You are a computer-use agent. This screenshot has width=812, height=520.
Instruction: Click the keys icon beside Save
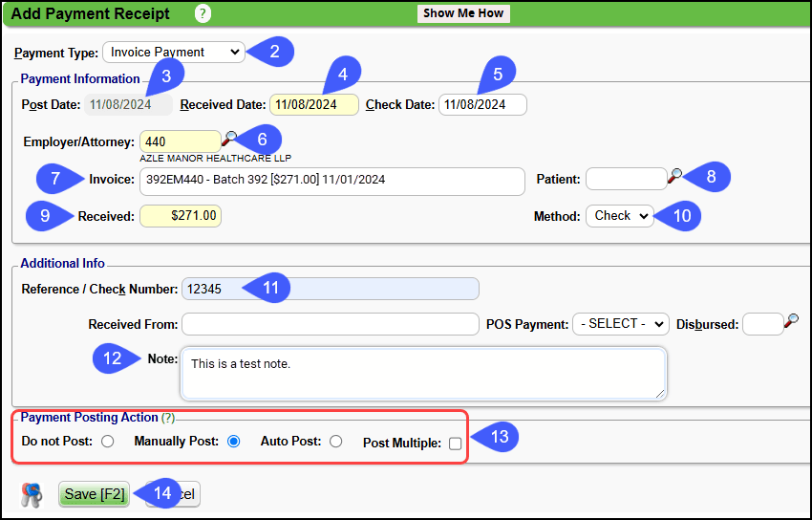(x=32, y=494)
